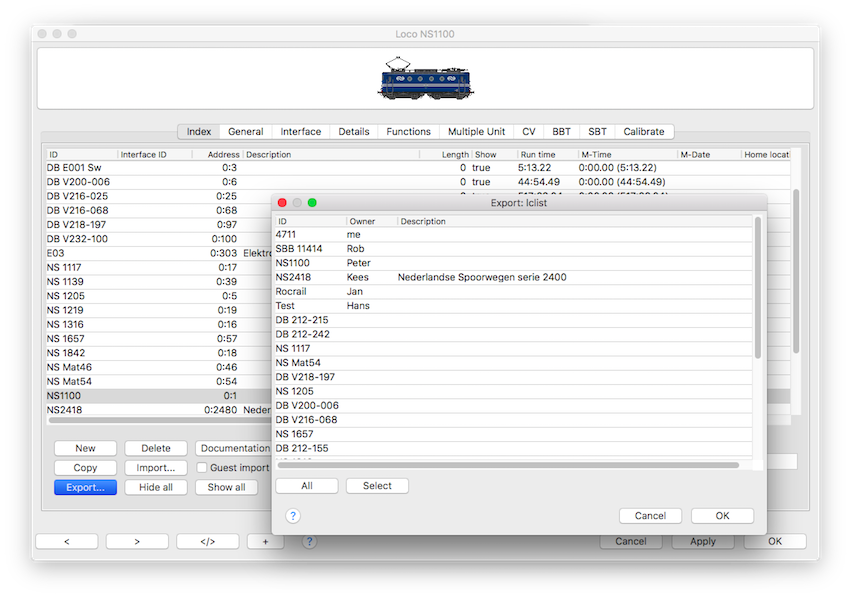Click the export list vertical scrollbar
The width and height of the screenshot is (851, 598).
coord(758,290)
